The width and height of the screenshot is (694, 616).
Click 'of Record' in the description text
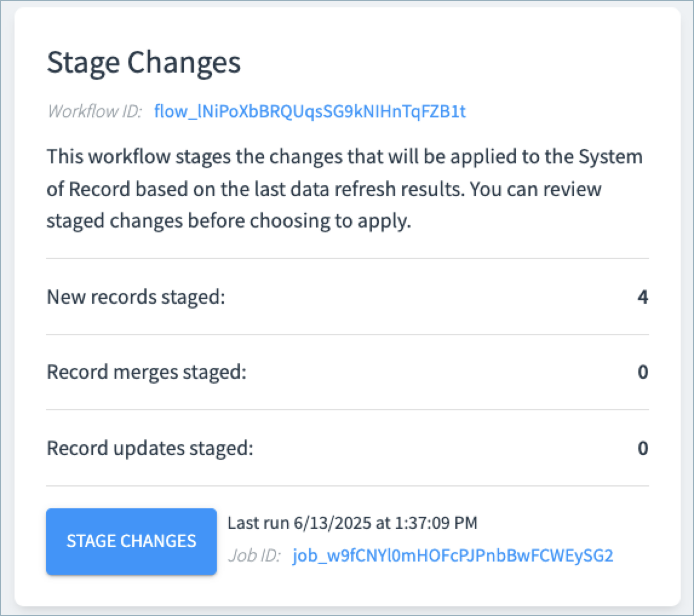[x=88, y=189]
